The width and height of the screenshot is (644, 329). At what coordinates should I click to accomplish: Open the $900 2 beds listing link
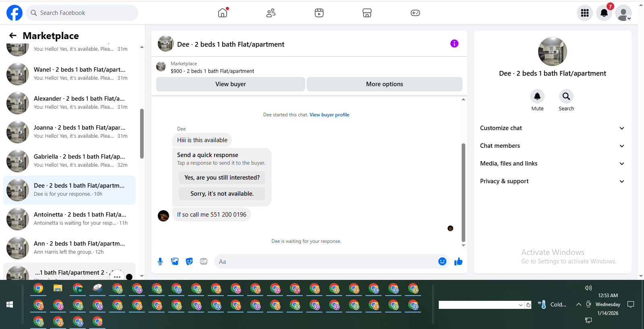(212, 71)
